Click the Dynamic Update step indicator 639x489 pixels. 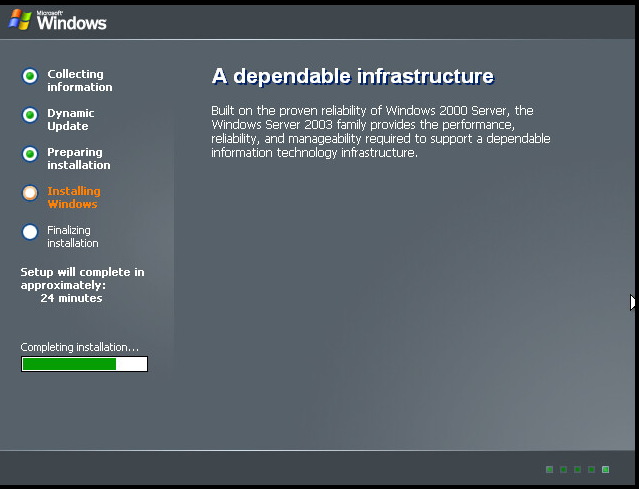click(x=30, y=115)
